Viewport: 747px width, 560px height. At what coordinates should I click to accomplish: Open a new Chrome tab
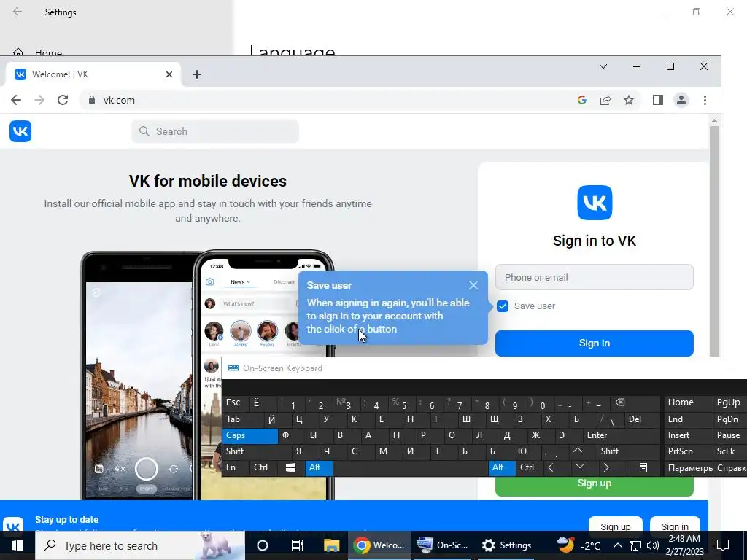pos(197,74)
